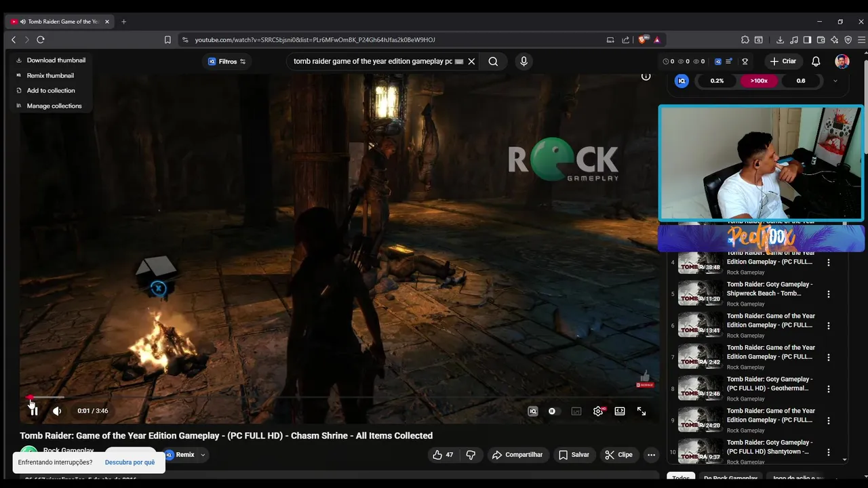
Task: Click the list icon in extension bar
Action: [729, 61]
